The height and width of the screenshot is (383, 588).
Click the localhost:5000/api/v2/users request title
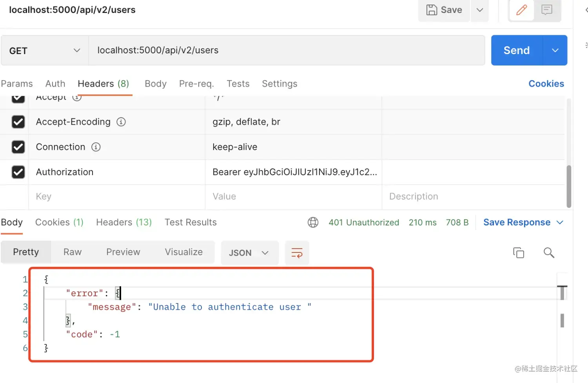pyautogui.click(x=73, y=10)
